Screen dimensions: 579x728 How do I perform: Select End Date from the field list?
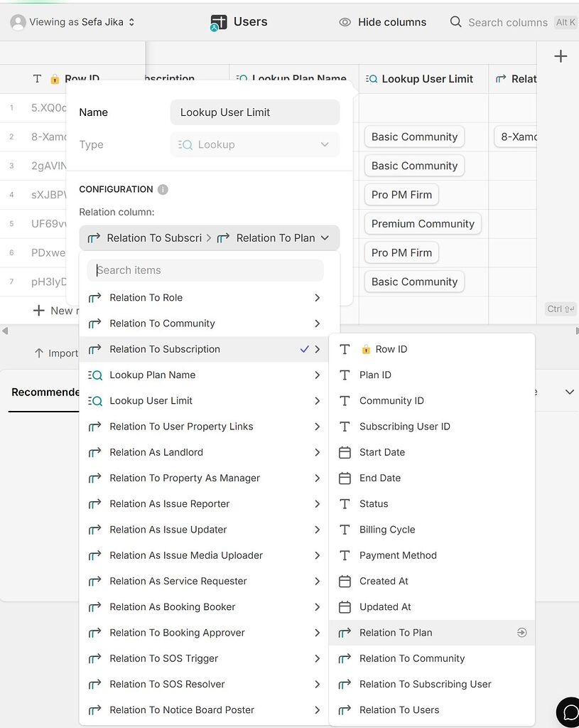click(x=379, y=478)
